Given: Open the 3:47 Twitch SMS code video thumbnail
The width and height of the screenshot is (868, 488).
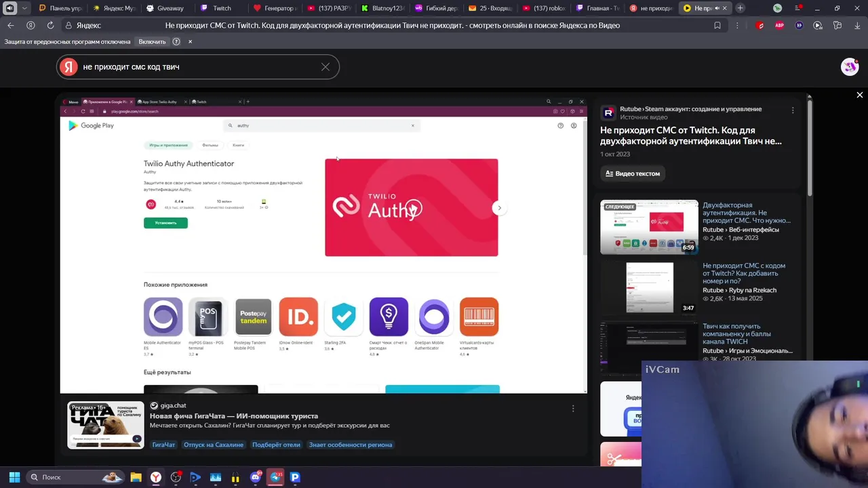Looking at the screenshot, I should [x=649, y=287].
